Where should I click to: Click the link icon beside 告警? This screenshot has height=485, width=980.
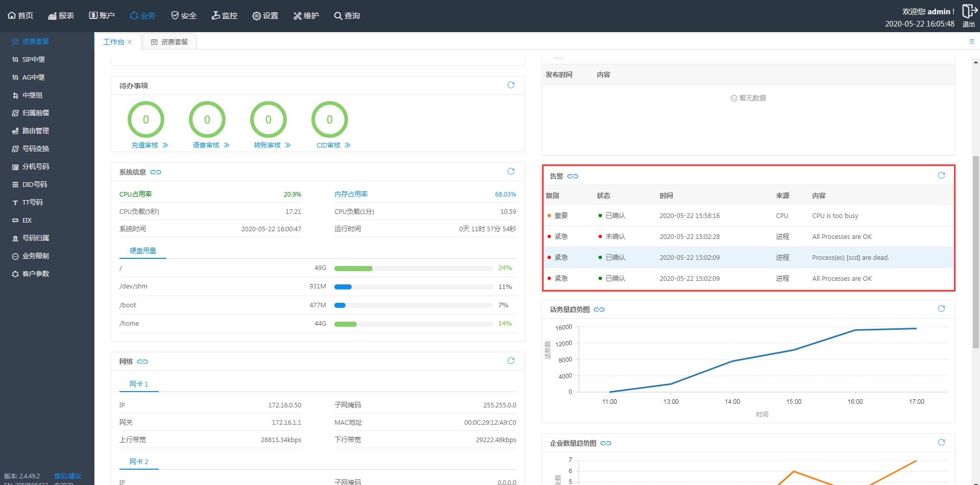coord(573,176)
